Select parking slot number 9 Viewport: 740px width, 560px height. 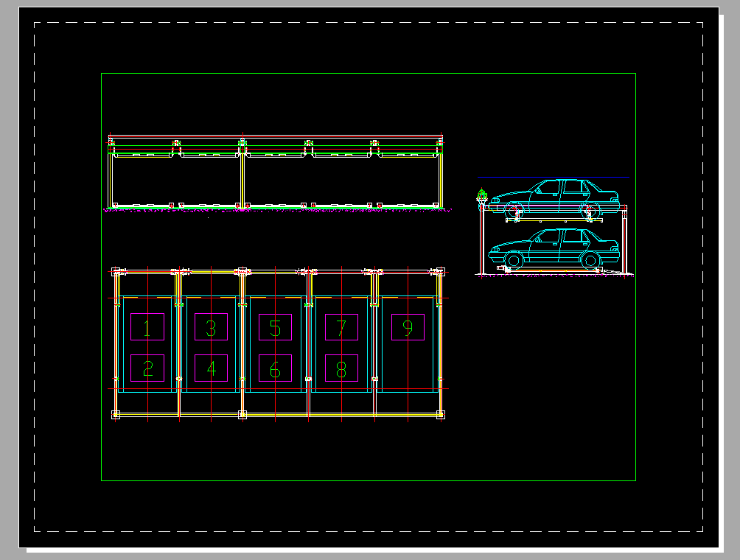click(408, 326)
